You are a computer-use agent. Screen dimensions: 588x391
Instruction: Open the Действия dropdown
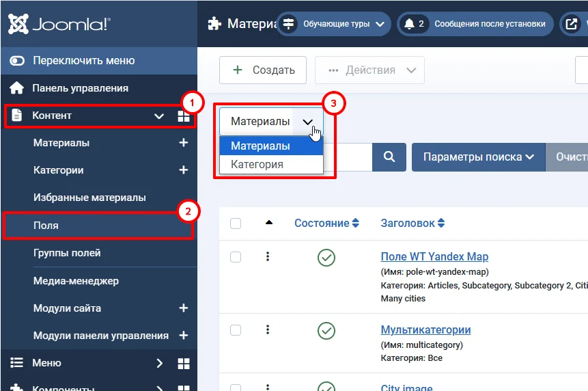coord(369,70)
